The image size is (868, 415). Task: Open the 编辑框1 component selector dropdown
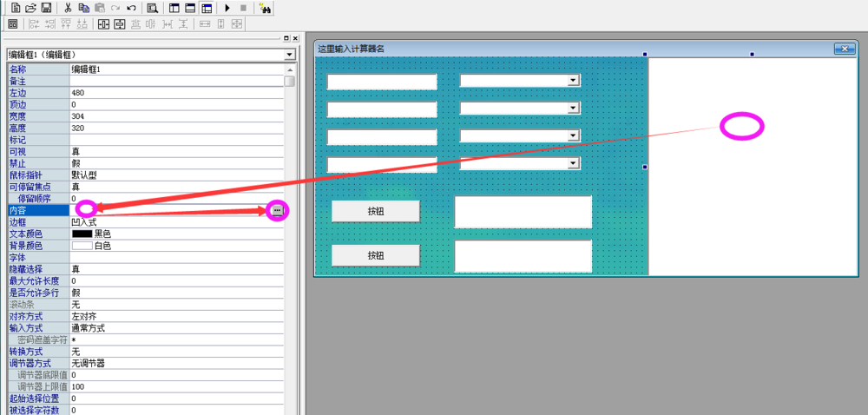point(289,55)
